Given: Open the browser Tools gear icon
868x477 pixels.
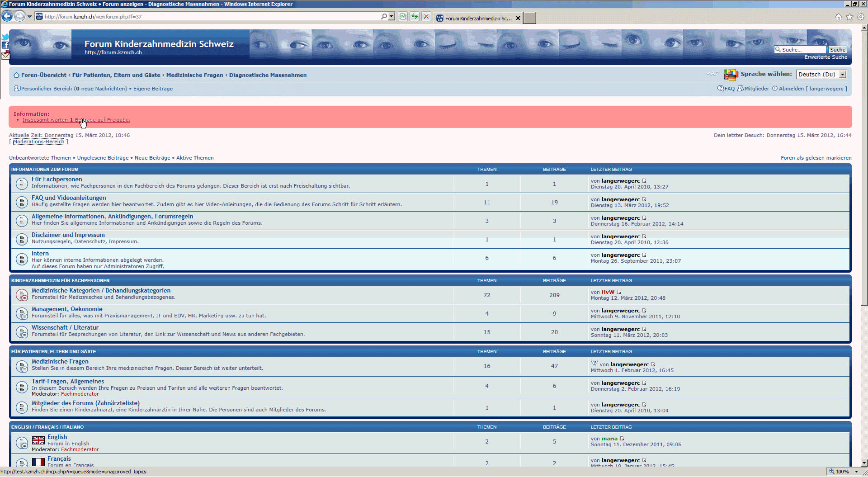Looking at the screenshot, I should pos(861,17).
